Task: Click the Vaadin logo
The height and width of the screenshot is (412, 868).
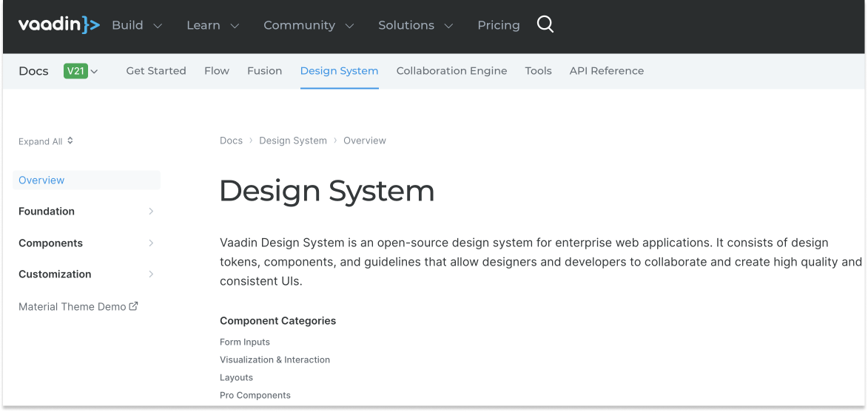Action: pyautogui.click(x=58, y=25)
